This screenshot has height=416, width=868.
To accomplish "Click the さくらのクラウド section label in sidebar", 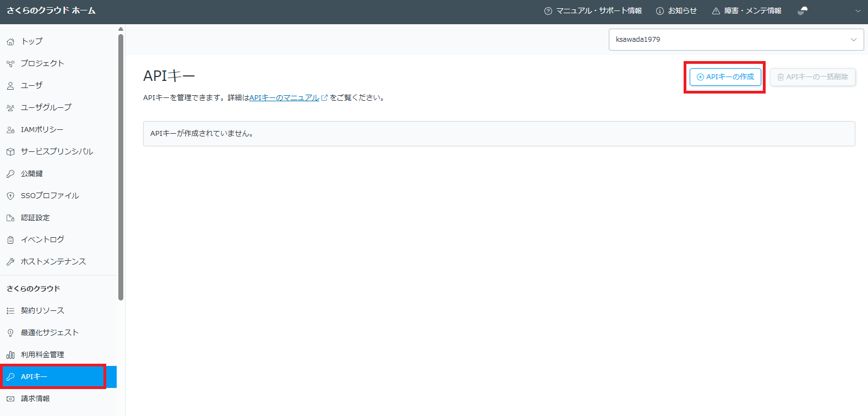I will pos(34,289).
